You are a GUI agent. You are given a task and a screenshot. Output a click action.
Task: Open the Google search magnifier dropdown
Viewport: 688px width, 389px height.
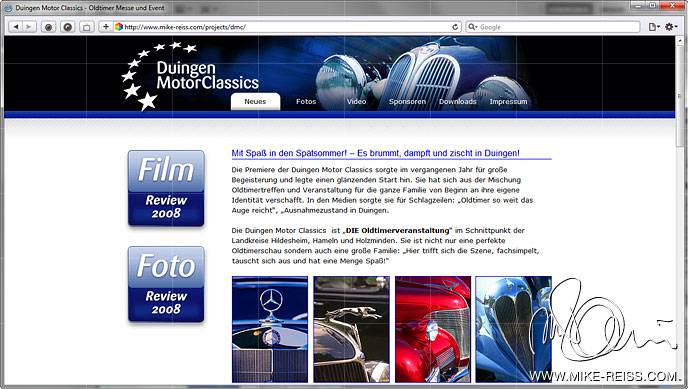pyautogui.click(x=473, y=27)
